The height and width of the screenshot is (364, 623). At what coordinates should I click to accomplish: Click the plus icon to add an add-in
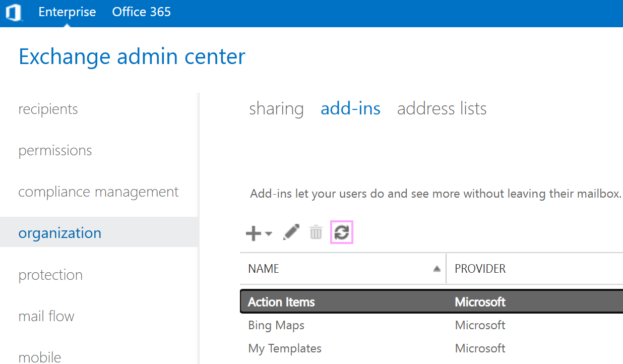[x=253, y=232]
